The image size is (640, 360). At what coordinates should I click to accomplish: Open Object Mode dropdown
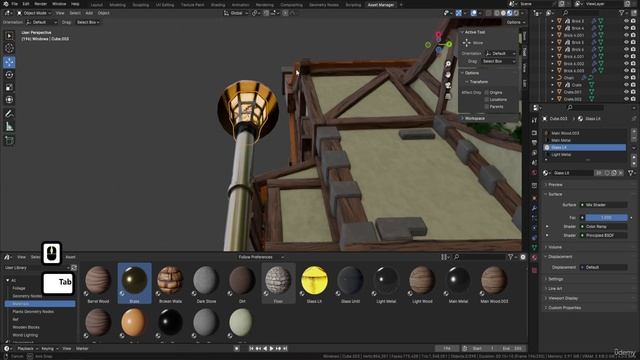pyautogui.click(x=34, y=13)
